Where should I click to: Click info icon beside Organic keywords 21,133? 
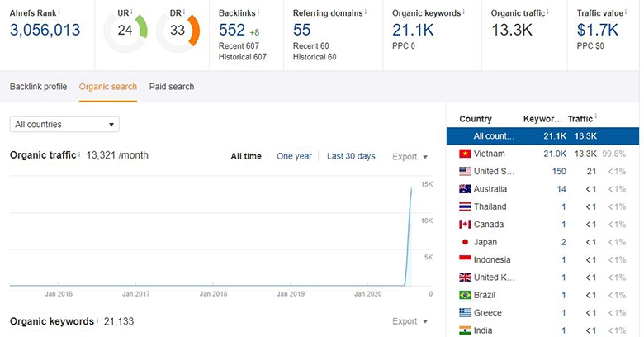click(97, 320)
